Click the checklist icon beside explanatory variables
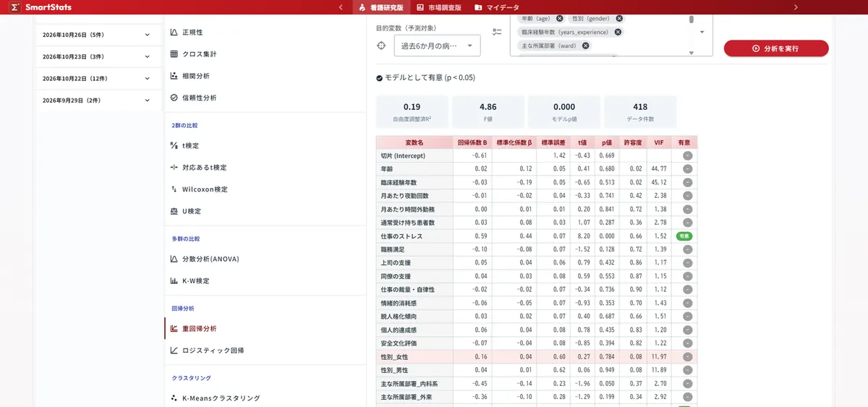Image resolution: width=868 pixels, height=407 pixels. (497, 33)
